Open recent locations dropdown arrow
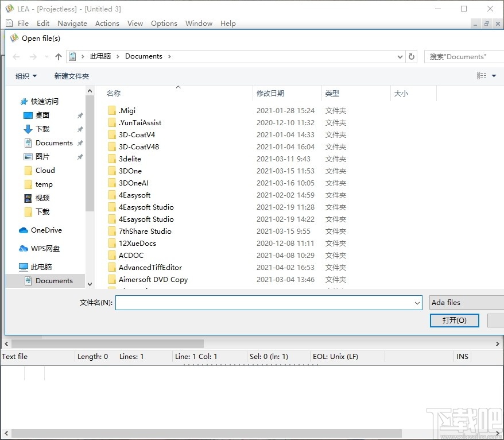Image resolution: width=504 pixels, height=440 pixels. (x=46, y=57)
